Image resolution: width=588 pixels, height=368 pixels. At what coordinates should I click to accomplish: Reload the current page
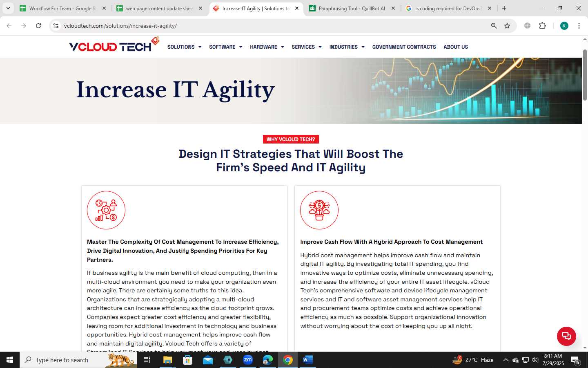(38, 26)
